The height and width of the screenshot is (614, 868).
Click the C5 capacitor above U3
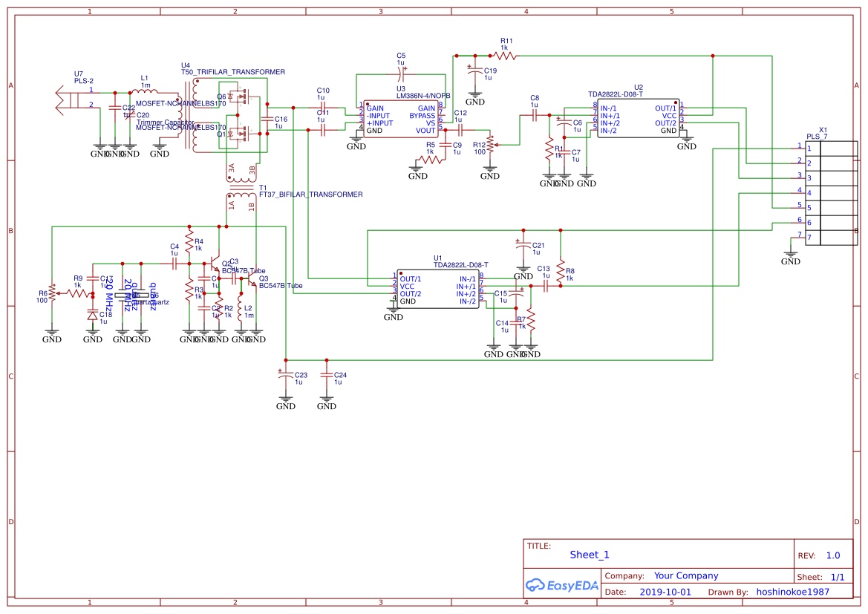[x=401, y=74]
